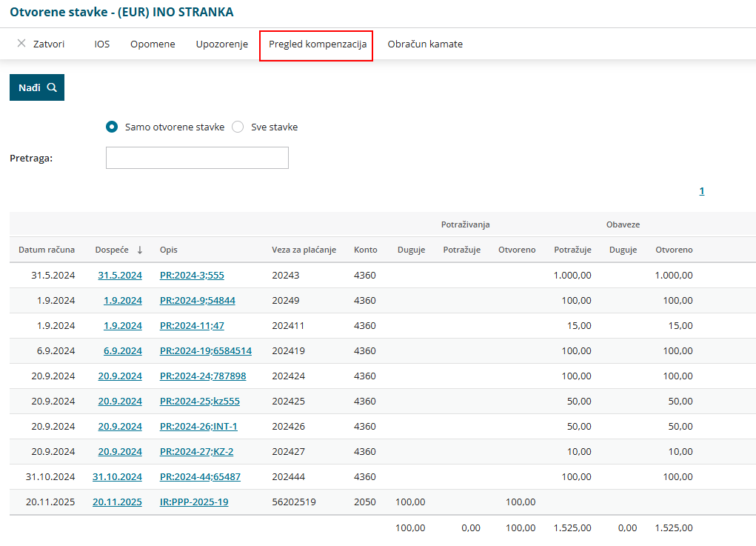Click payment reference 202444
The height and width of the screenshot is (546, 756).
click(x=288, y=476)
